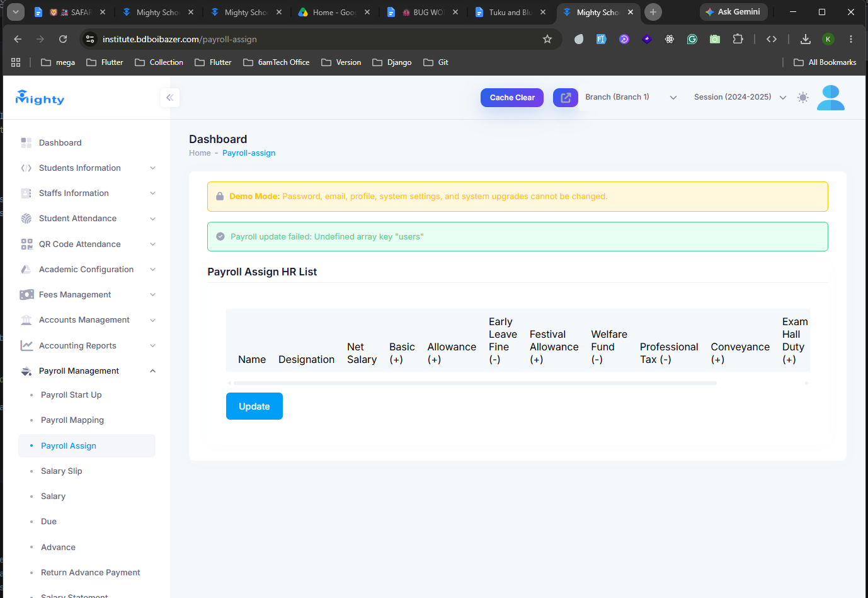
Task: Open new browser tab
Action: click(x=653, y=12)
